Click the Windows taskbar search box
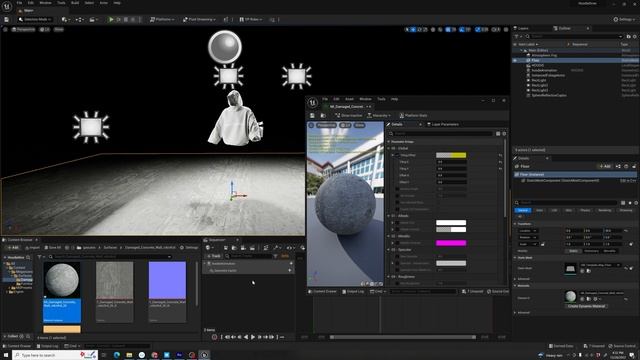Viewport: 640px width, 360px height. pos(55,355)
